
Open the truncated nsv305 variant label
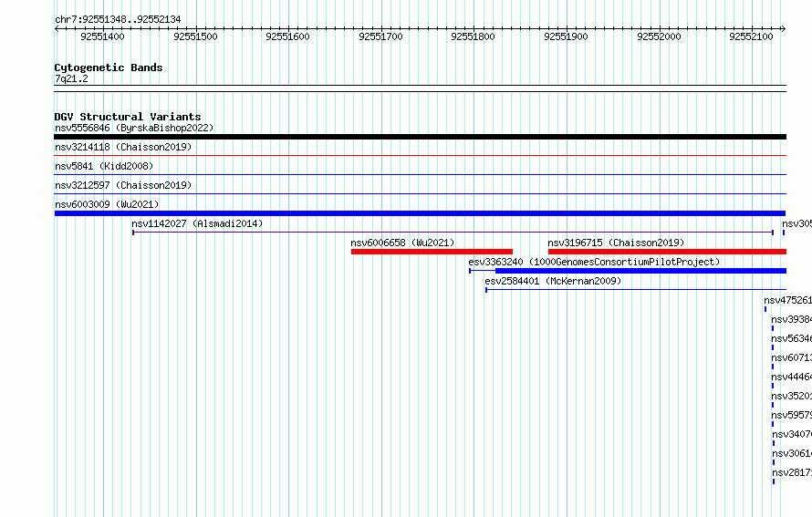[x=797, y=223]
